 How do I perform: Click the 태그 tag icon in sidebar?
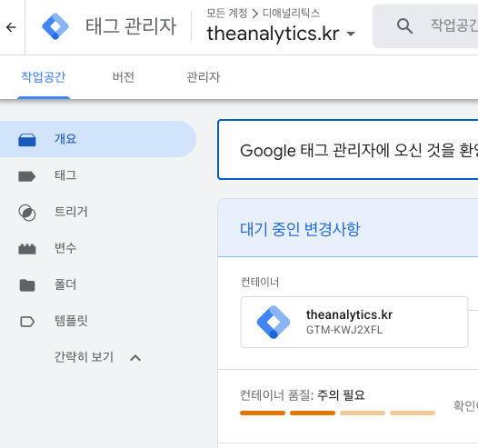pyautogui.click(x=27, y=176)
